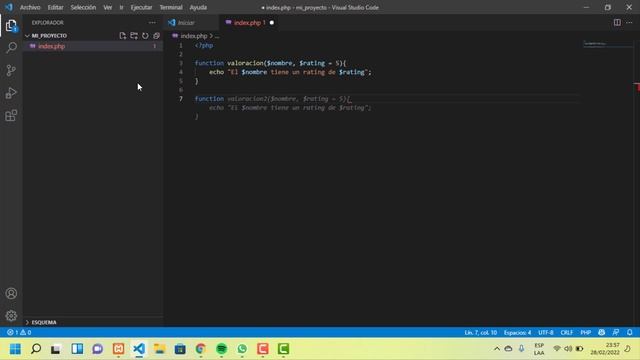This screenshot has height=360, width=640.
Task: Open the editor more actions ellipsis
Action: 629,23
